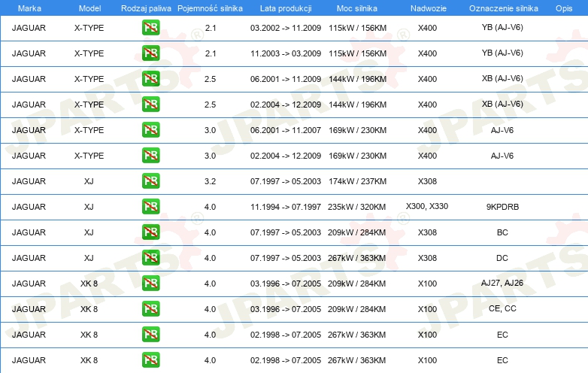Select the fuel icon for X-TYPE 2.1 from 11.2003
The image size is (588, 373).
(150, 53)
